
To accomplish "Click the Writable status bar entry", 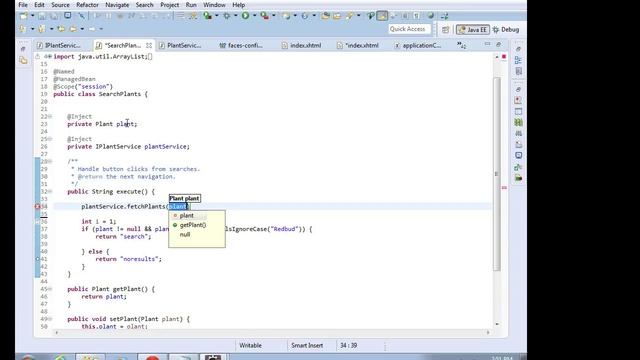I will click(250, 345).
